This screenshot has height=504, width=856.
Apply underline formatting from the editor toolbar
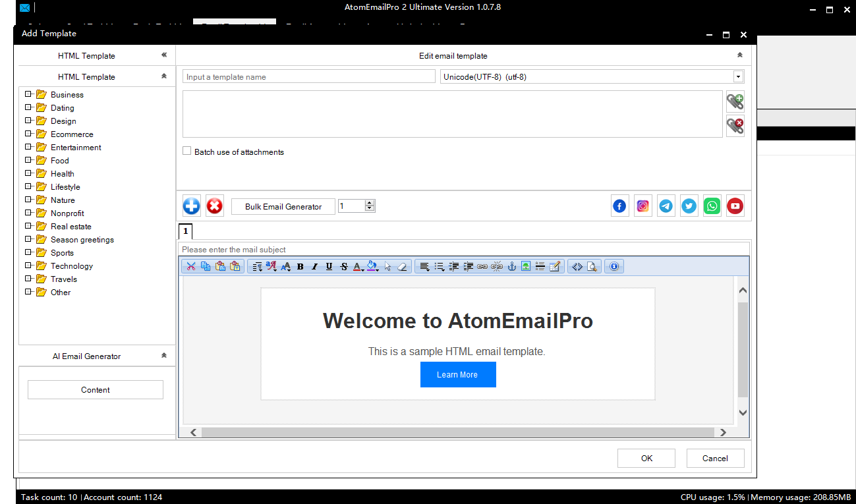coord(329,266)
